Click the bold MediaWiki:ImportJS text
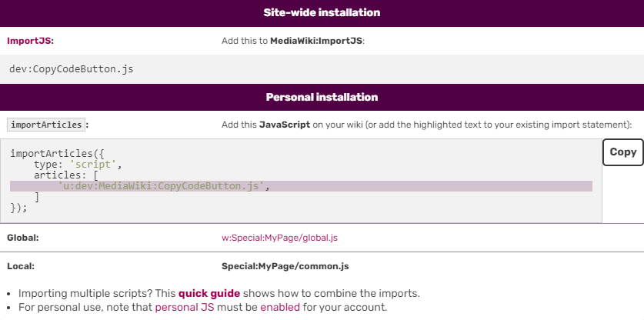This screenshot has width=644, height=320. pos(315,40)
